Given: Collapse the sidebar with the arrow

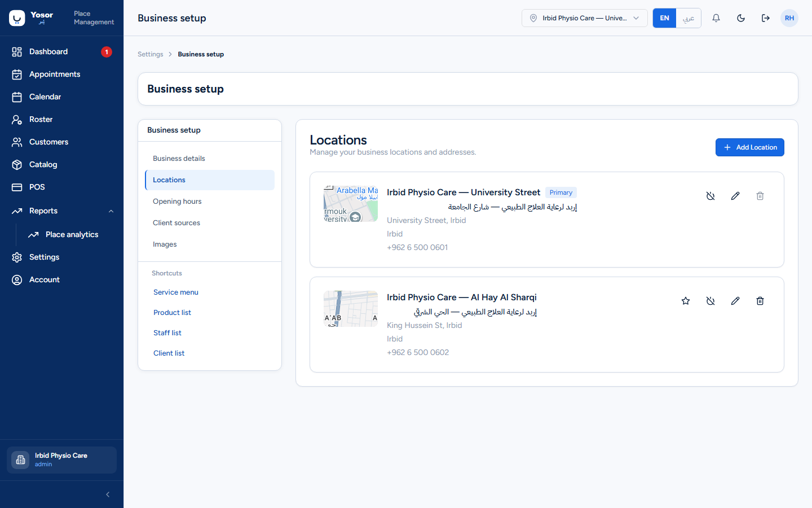Looking at the screenshot, I should tap(108, 494).
